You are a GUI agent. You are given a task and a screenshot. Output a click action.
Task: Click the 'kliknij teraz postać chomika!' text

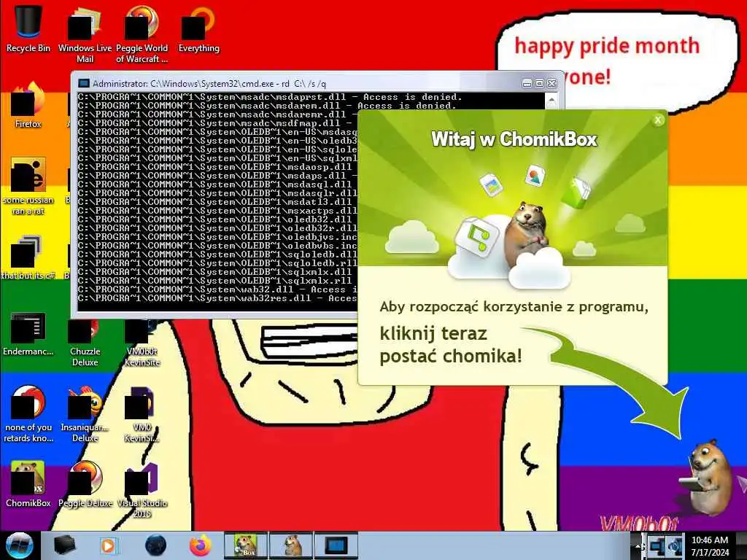[x=451, y=345]
